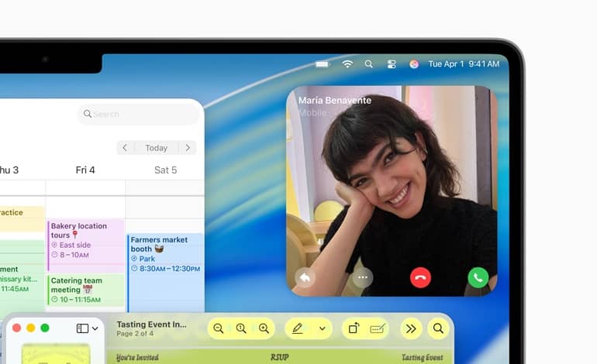This screenshot has height=364, width=597.
Task: Open Siri from the menu bar
Action: 414,64
